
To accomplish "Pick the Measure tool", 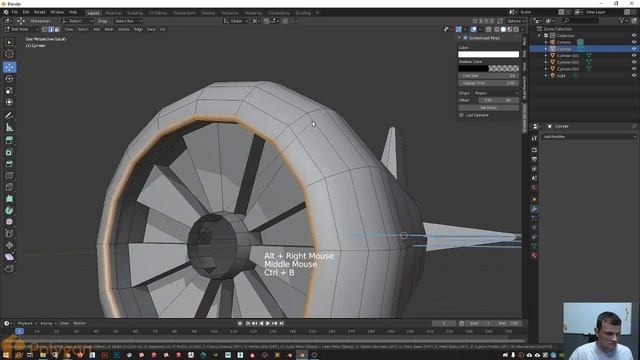I will point(9,127).
